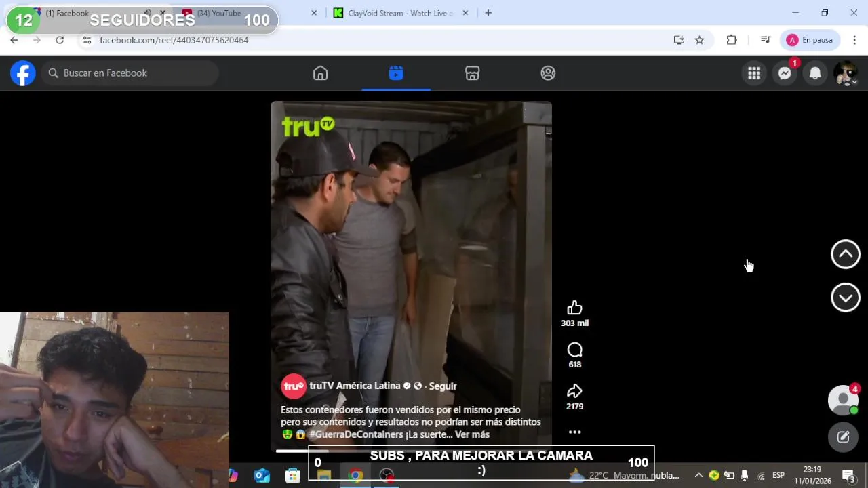
Task: Open the weather widget on taskbar
Action: click(624, 475)
